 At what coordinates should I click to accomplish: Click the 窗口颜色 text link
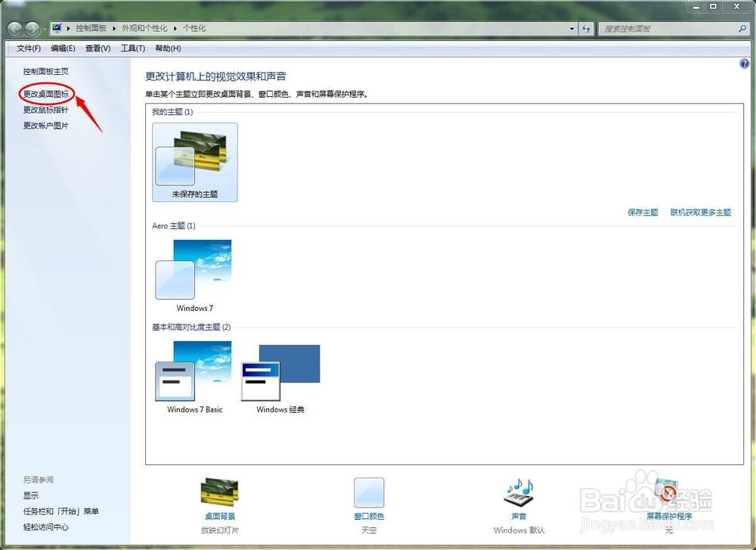[369, 516]
